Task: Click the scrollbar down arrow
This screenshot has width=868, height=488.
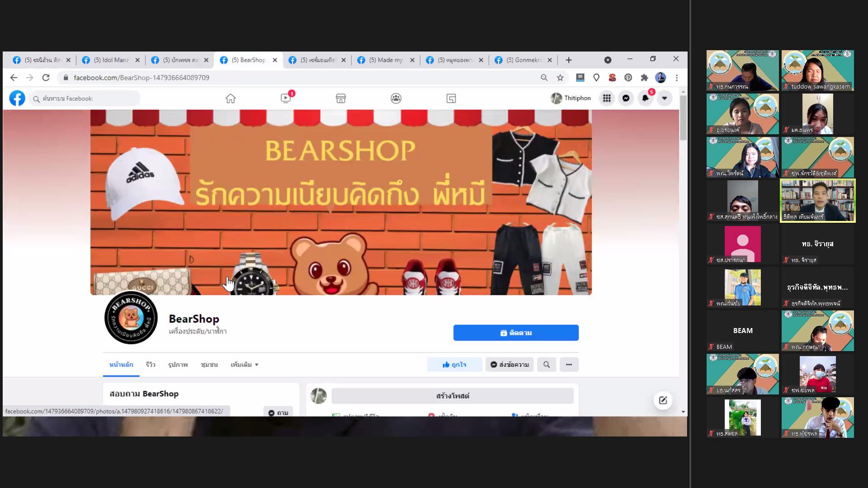Action: 683,412
